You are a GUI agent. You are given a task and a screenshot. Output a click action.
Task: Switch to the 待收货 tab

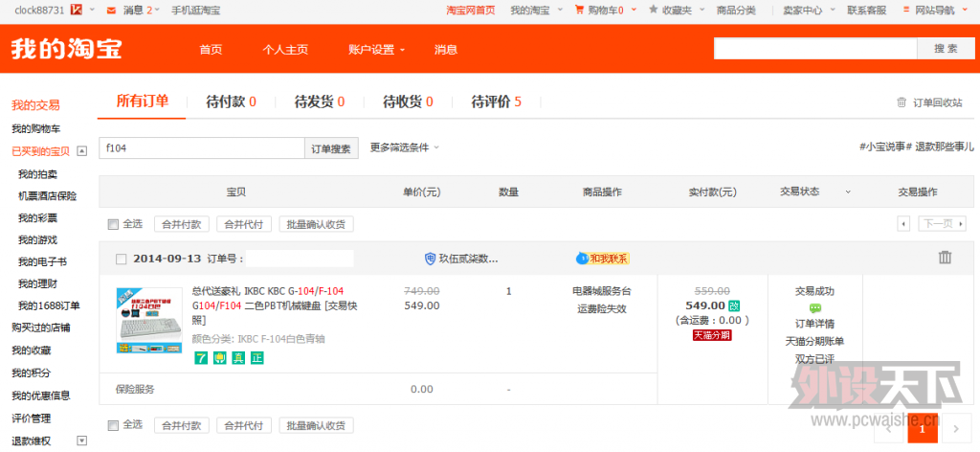click(408, 102)
